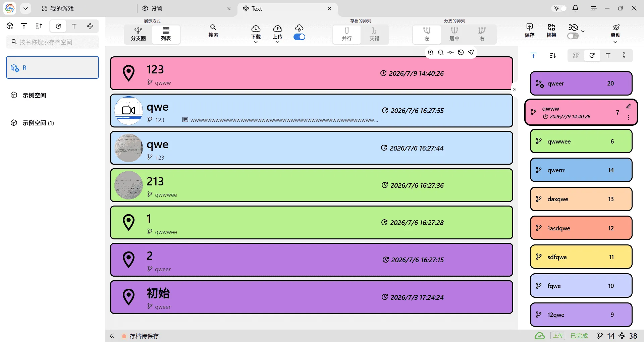Click the 上传 button in status bar
Image resolution: width=644 pixels, height=342 pixels.
click(558, 336)
